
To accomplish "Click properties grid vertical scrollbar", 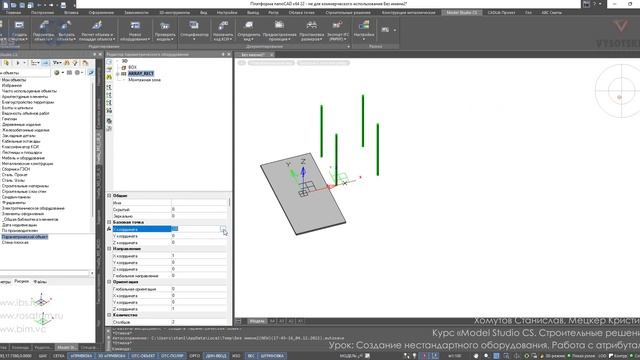I will pos(229,202).
